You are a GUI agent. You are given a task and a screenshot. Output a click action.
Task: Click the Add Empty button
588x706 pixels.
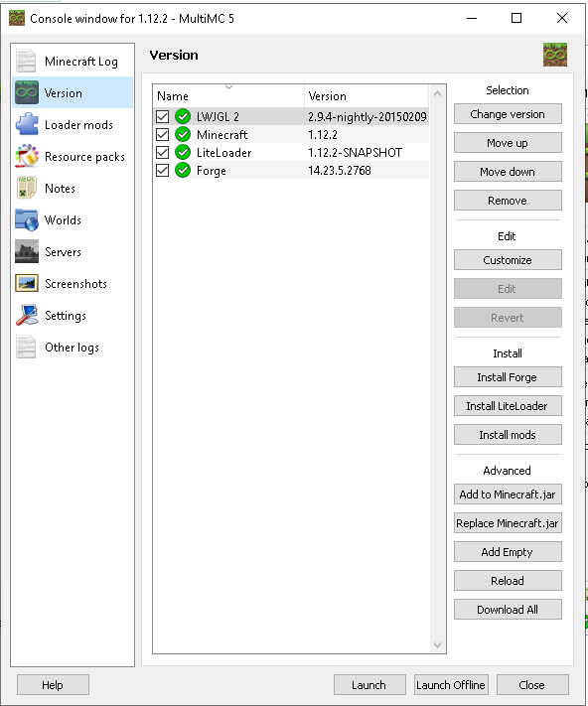508,551
